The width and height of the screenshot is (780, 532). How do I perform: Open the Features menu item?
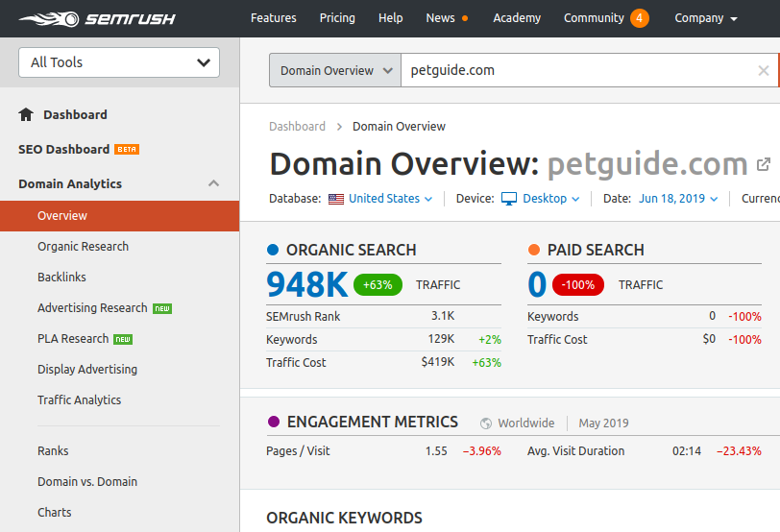point(273,18)
